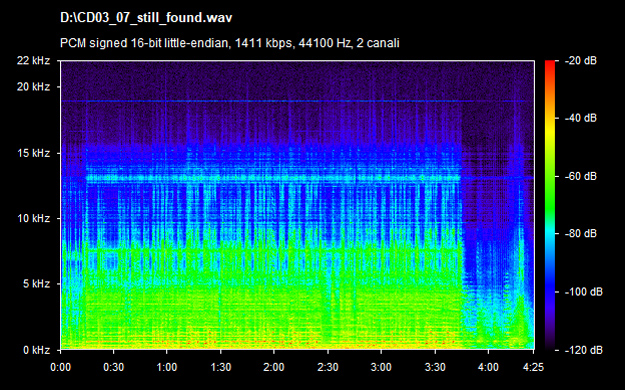Click the 2:30 time axis marker
This screenshot has height=390, width=625.
(x=328, y=367)
